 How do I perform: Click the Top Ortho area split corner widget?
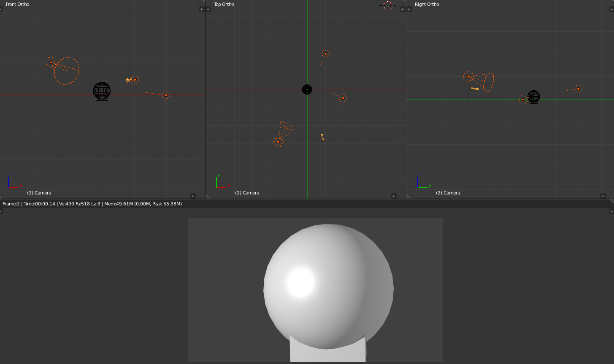click(x=208, y=196)
